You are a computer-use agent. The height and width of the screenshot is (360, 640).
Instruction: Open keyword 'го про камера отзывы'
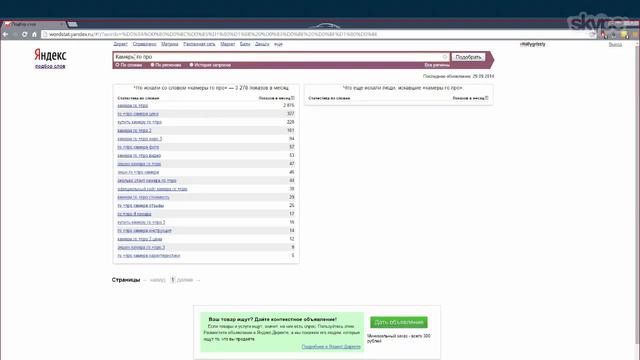[x=141, y=206]
